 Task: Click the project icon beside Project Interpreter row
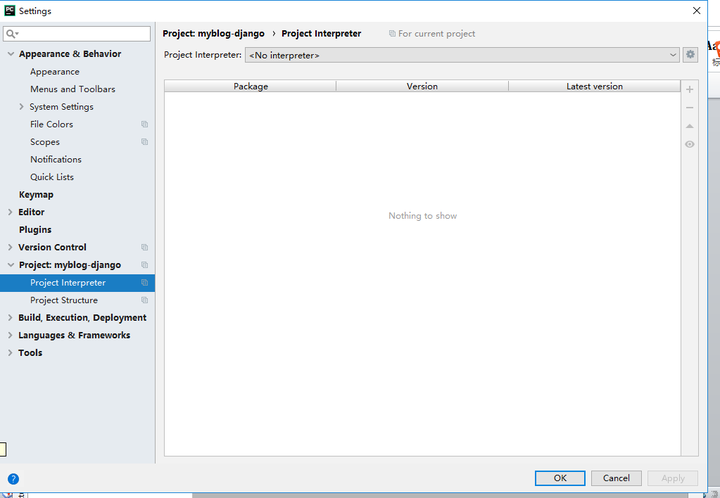[145, 283]
